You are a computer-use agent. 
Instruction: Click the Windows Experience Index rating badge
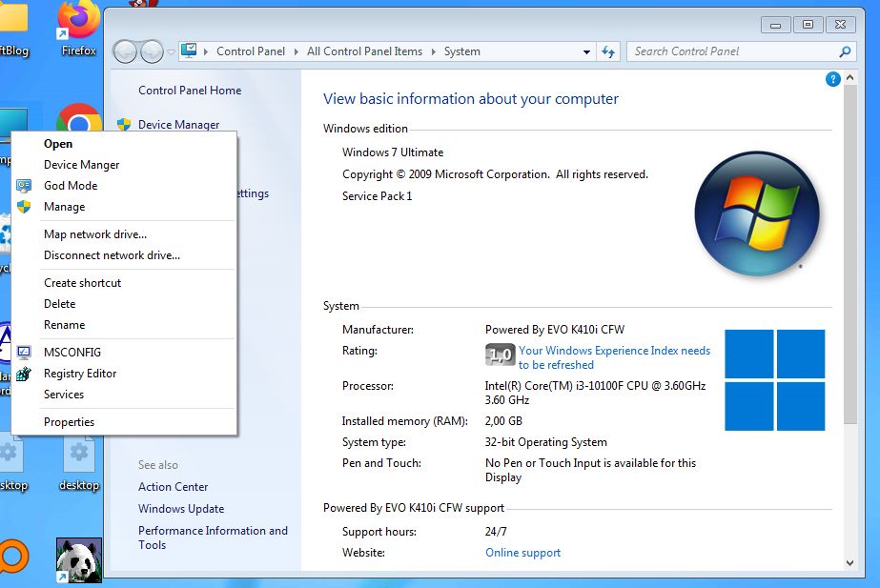click(x=500, y=355)
